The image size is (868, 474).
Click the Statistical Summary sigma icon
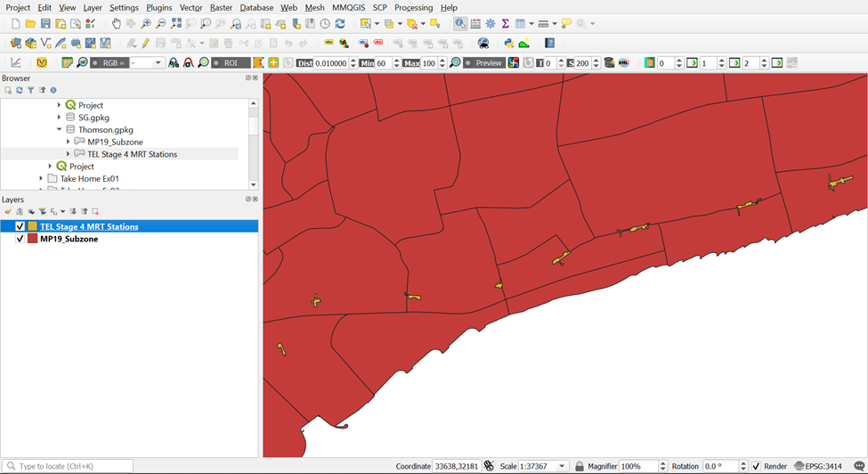click(x=505, y=24)
